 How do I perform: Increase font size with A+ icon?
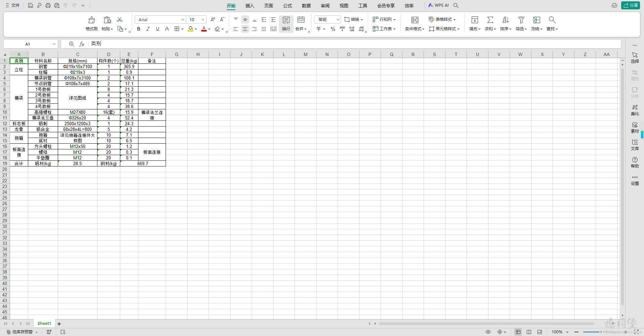(213, 19)
